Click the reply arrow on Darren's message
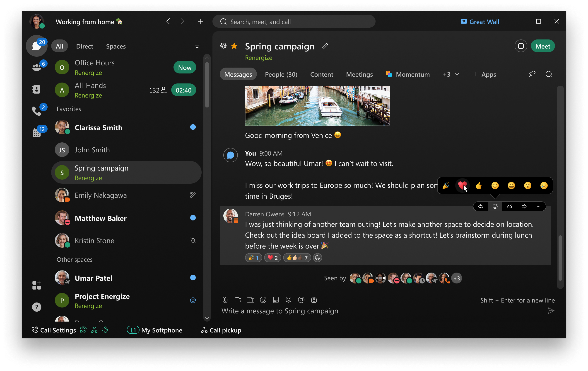 point(480,206)
